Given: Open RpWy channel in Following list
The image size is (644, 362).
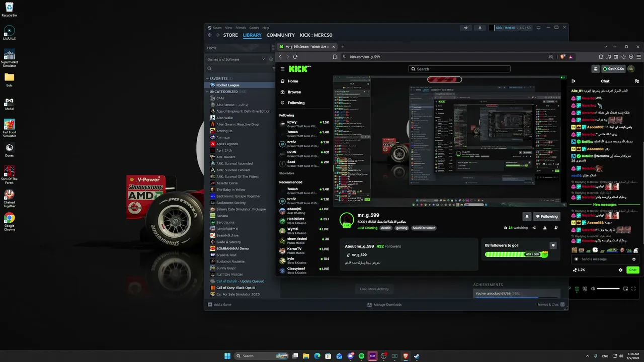Looking at the screenshot, I should 304,124.
